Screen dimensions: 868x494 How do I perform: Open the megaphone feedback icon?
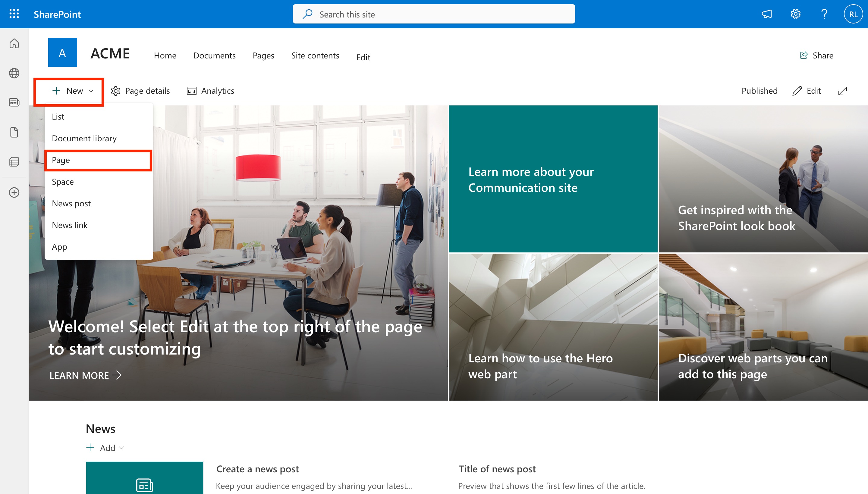click(x=766, y=14)
